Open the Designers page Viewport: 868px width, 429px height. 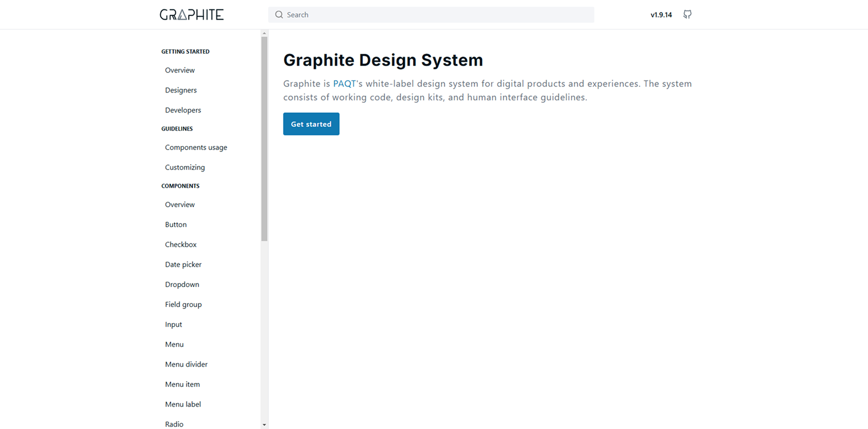(x=181, y=90)
